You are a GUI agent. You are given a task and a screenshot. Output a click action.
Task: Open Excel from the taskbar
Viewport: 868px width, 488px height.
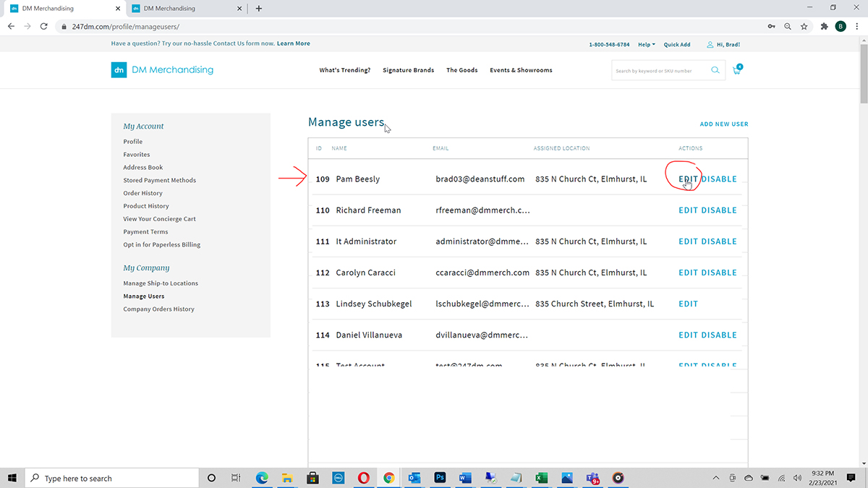[x=541, y=478]
